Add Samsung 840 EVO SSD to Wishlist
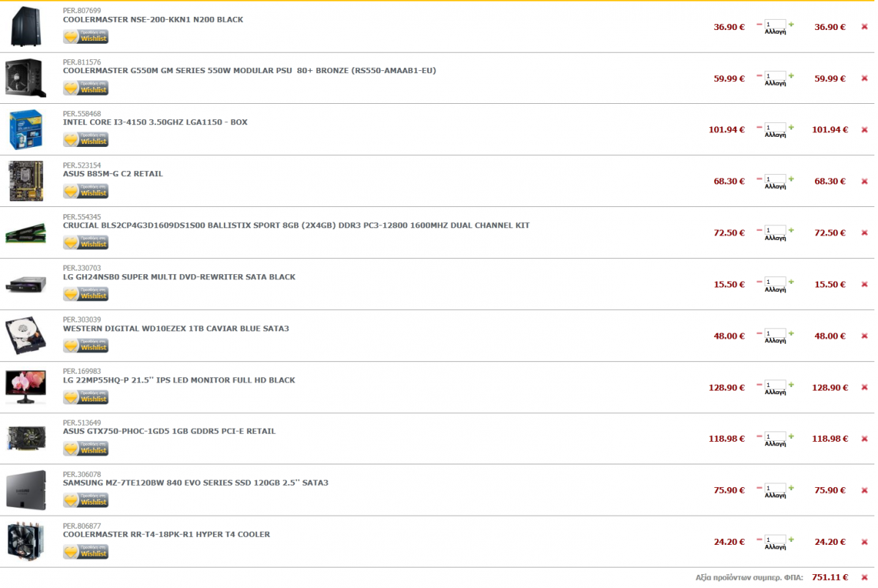 tap(86, 500)
